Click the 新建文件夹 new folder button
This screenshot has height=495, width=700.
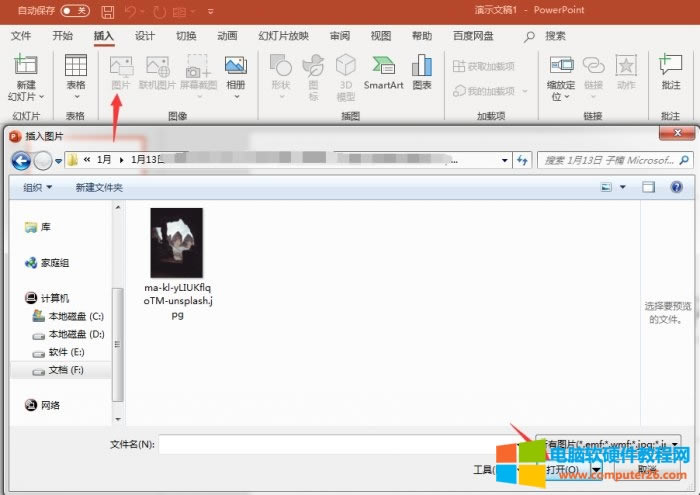pyautogui.click(x=99, y=187)
